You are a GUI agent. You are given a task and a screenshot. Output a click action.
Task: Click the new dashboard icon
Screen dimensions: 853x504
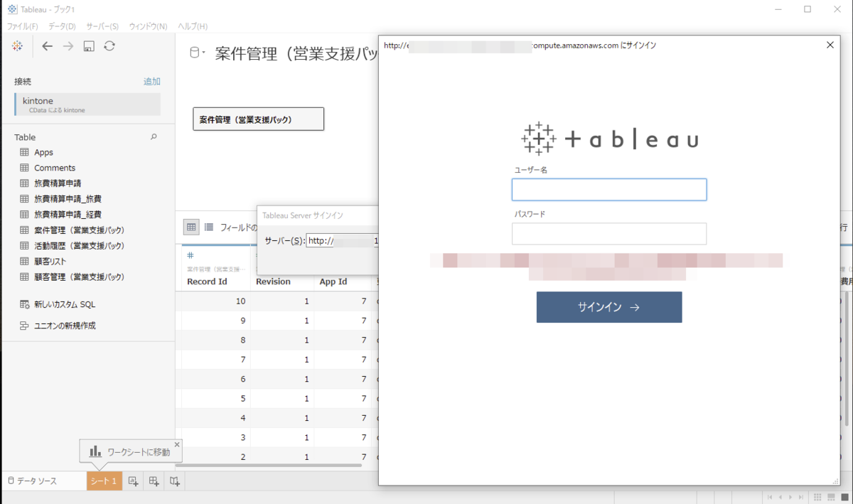[154, 481]
